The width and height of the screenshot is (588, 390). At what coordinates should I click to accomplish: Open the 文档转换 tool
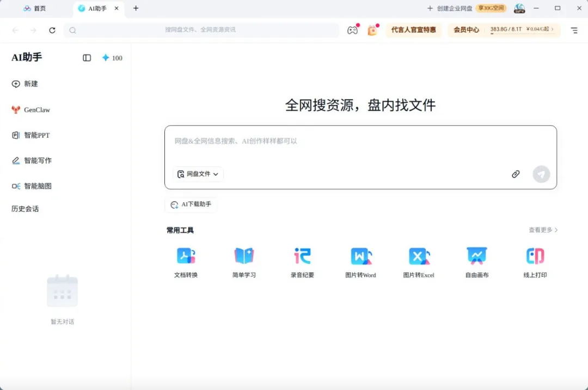(x=186, y=262)
